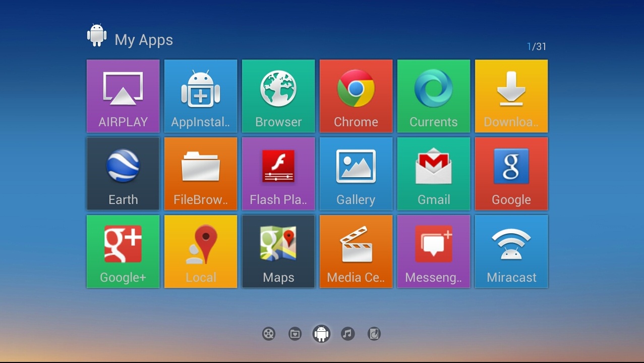
Task: Launch the Gmail app
Action: pyautogui.click(x=434, y=174)
